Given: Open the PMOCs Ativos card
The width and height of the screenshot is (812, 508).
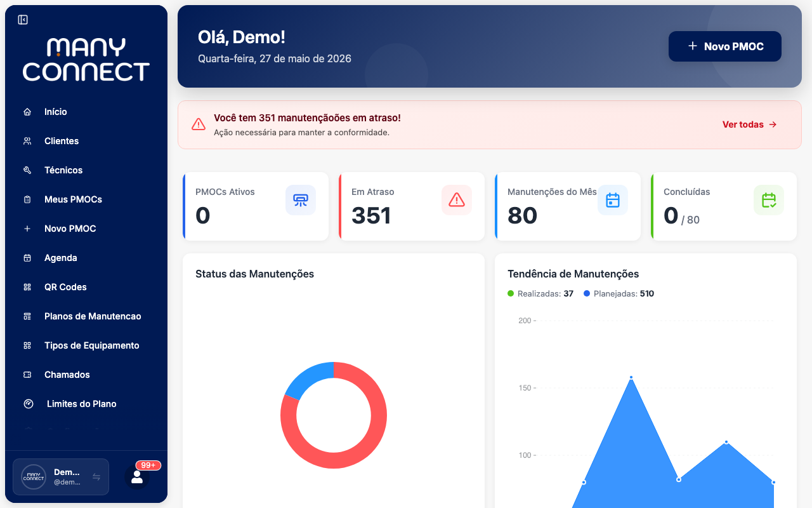Looking at the screenshot, I should pyautogui.click(x=256, y=206).
